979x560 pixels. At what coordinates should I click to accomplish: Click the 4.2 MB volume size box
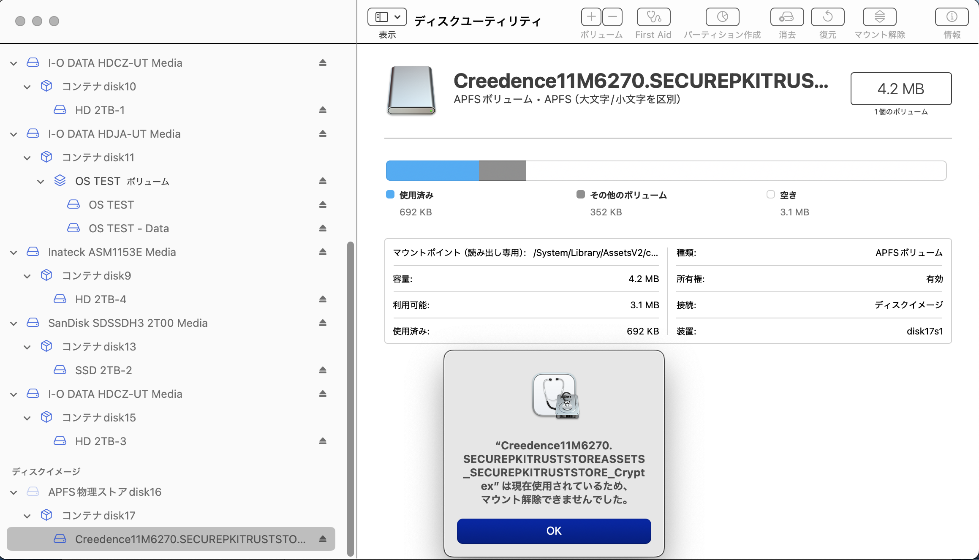click(900, 89)
